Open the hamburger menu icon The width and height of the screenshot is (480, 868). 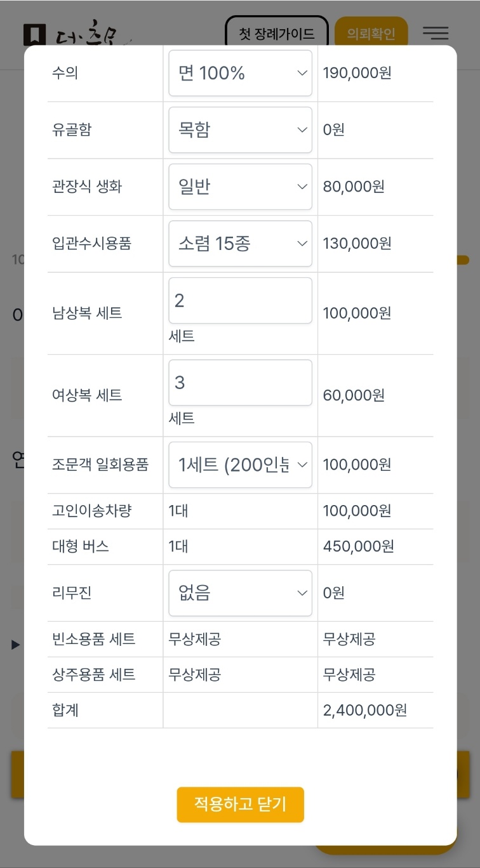click(436, 33)
